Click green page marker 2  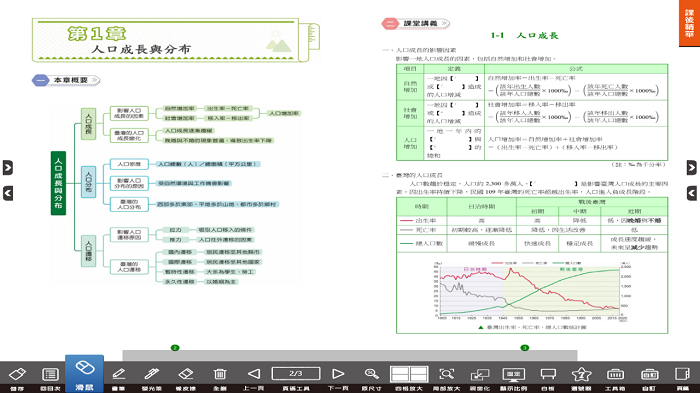(x=175, y=347)
